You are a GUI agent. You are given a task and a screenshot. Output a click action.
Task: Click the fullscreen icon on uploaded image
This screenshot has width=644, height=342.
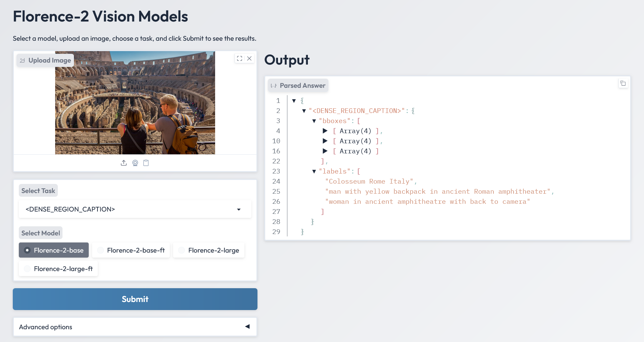(x=239, y=59)
